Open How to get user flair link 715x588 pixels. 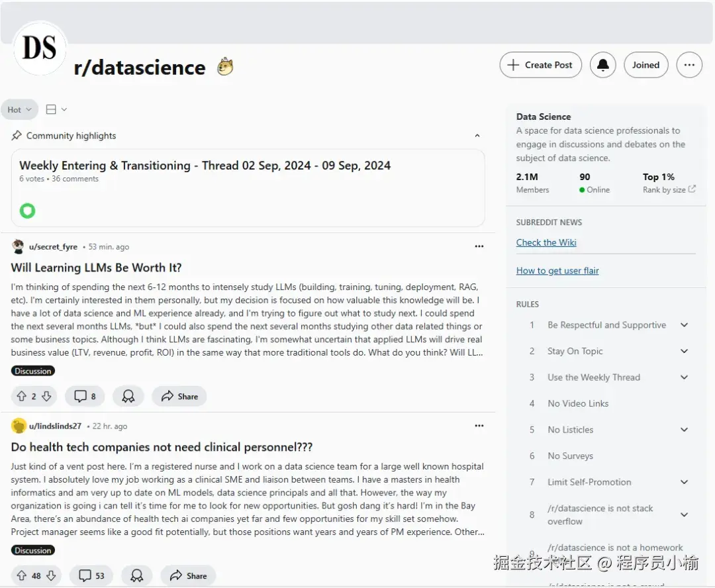pyautogui.click(x=557, y=271)
